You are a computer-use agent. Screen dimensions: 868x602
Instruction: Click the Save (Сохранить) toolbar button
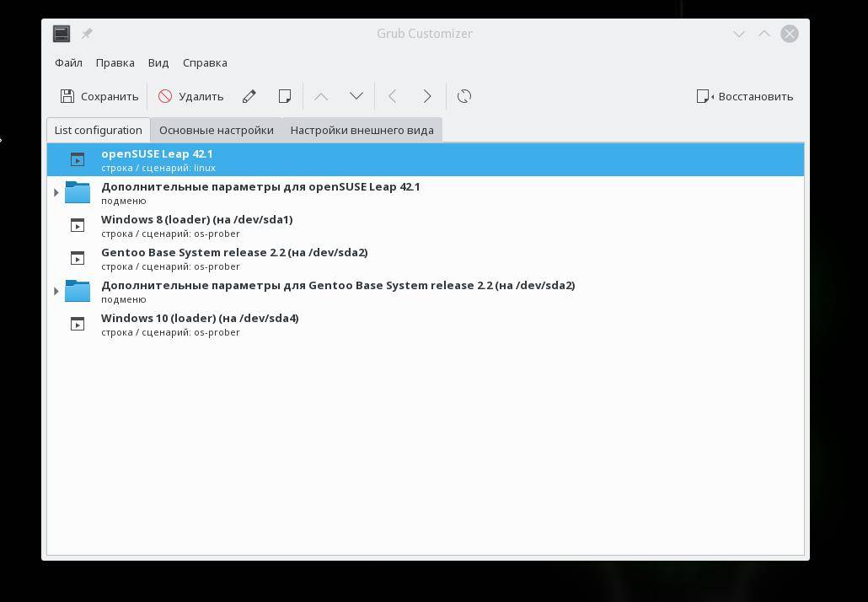click(99, 96)
